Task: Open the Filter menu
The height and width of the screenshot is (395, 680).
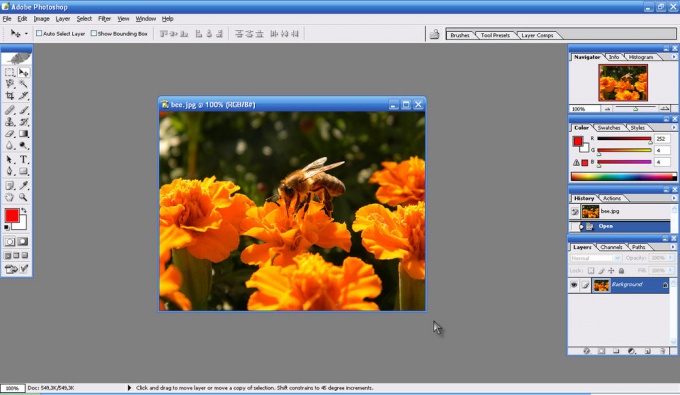Action: coord(104,19)
